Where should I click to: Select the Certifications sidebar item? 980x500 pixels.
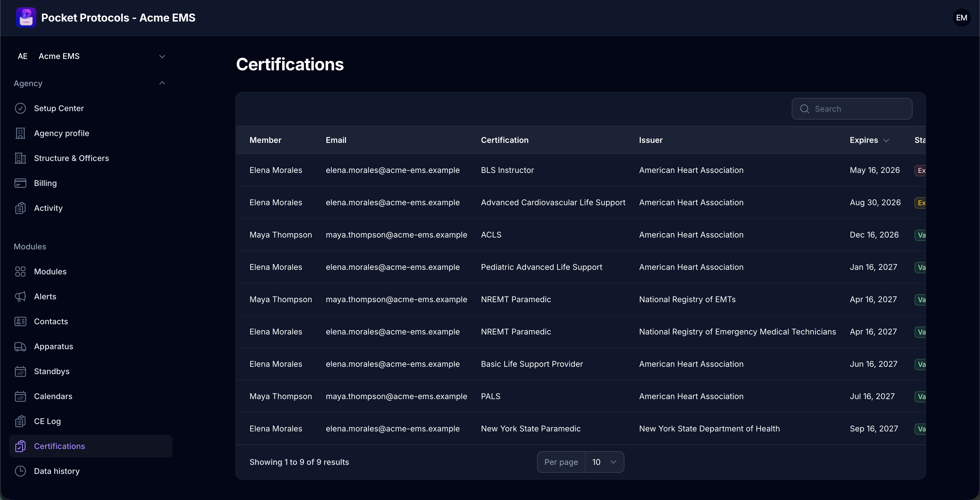point(90,446)
